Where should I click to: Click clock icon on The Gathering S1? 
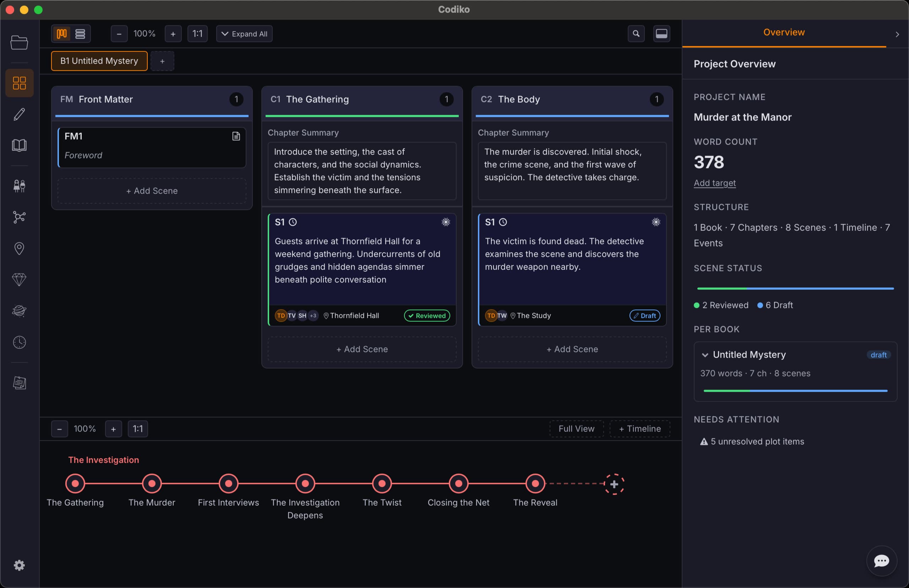pyautogui.click(x=293, y=222)
